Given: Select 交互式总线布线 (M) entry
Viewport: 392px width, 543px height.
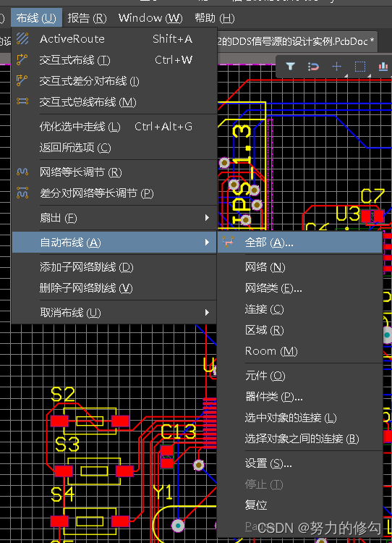Looking at the screenshot, I should (114, 102).
